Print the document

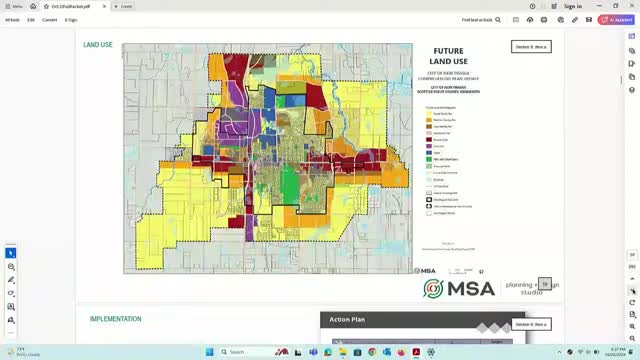[544, 20]
